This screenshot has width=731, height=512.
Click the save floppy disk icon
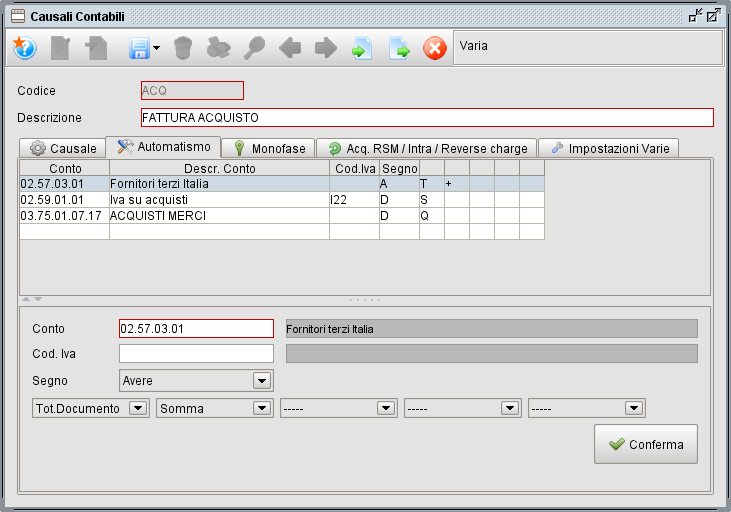[x=135, y=48]
